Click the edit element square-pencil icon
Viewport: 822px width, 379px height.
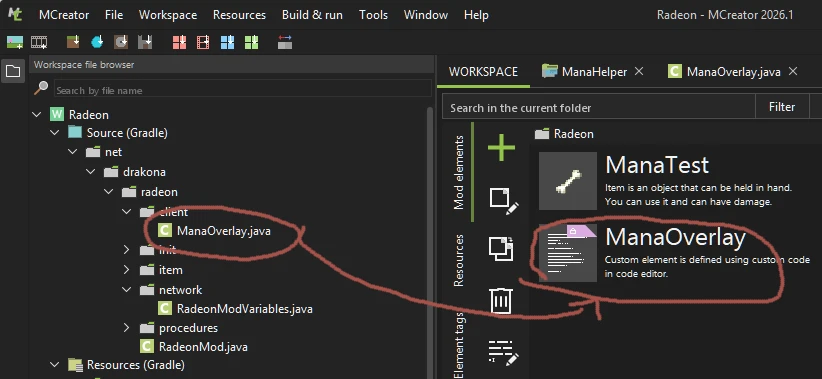point(503,201)
